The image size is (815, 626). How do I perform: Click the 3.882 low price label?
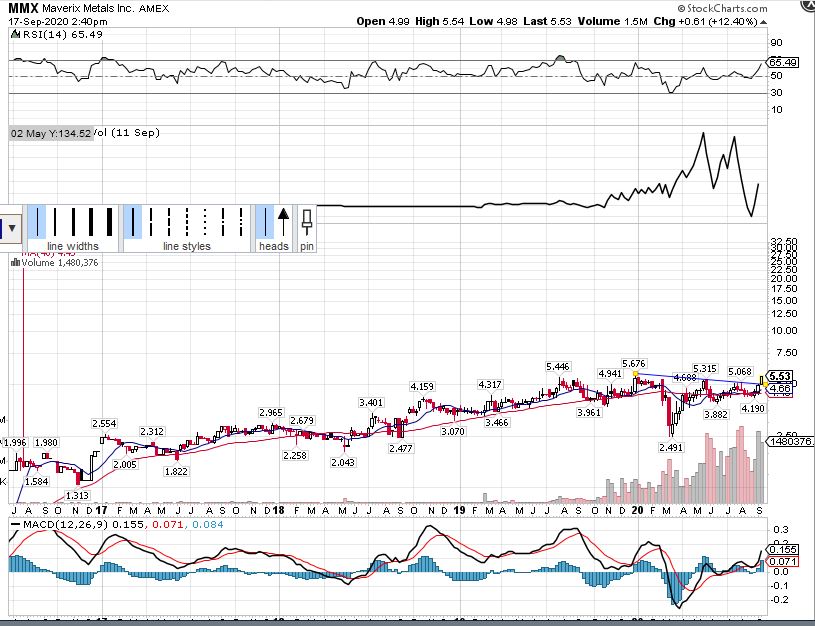click(716, 414)
